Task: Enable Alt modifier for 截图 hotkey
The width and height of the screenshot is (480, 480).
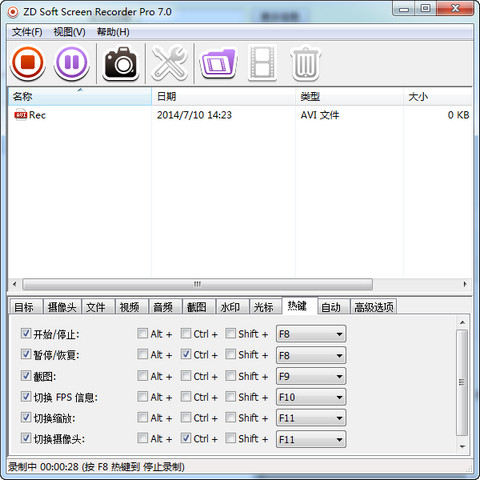Action: click(143, 376)
